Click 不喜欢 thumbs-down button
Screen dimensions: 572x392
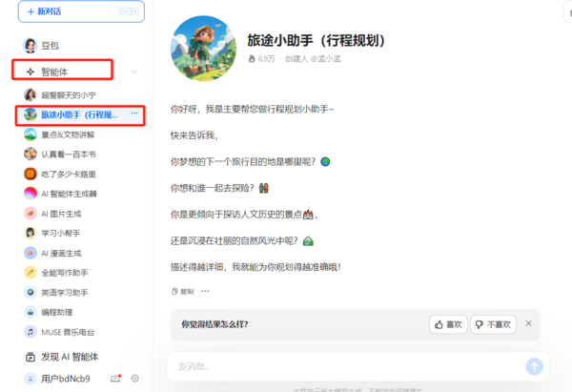pos(493,324)
